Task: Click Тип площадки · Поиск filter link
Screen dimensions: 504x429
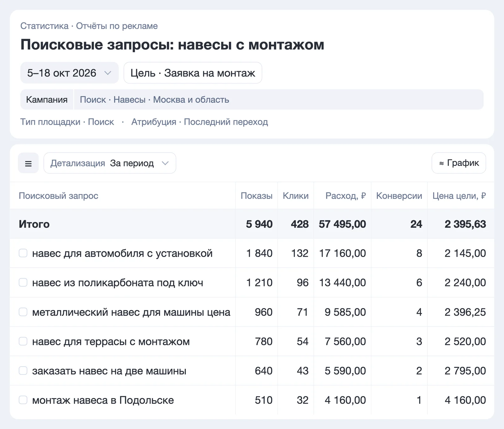Action: [x=67, y=122]
